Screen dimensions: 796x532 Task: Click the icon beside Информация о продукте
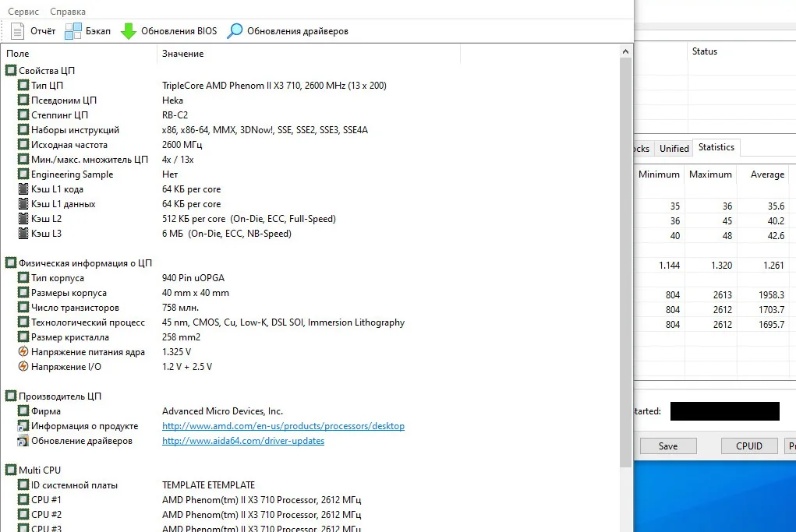[23, 425]
